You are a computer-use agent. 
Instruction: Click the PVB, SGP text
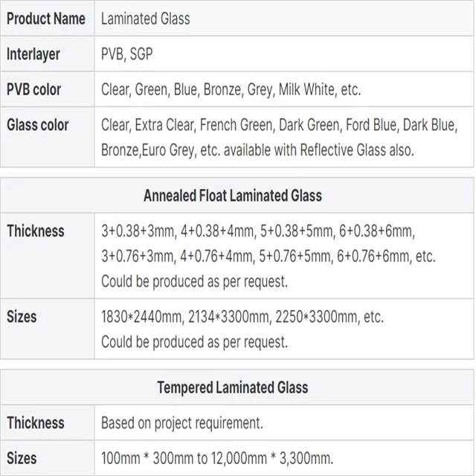tap(128, 54)
